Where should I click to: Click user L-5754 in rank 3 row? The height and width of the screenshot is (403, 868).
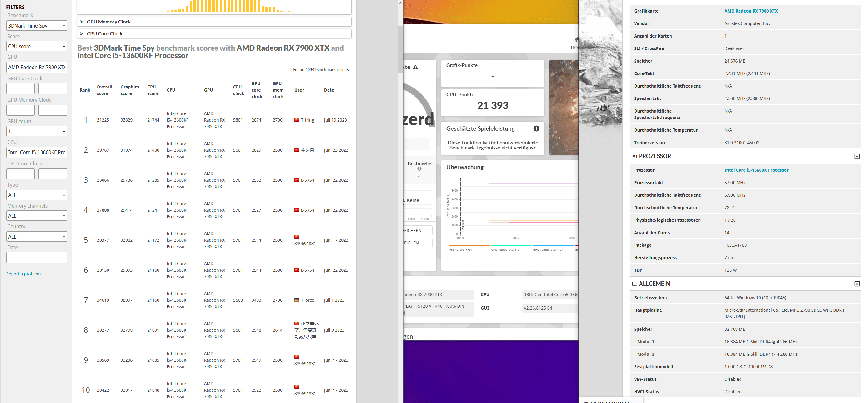[307, 180]
